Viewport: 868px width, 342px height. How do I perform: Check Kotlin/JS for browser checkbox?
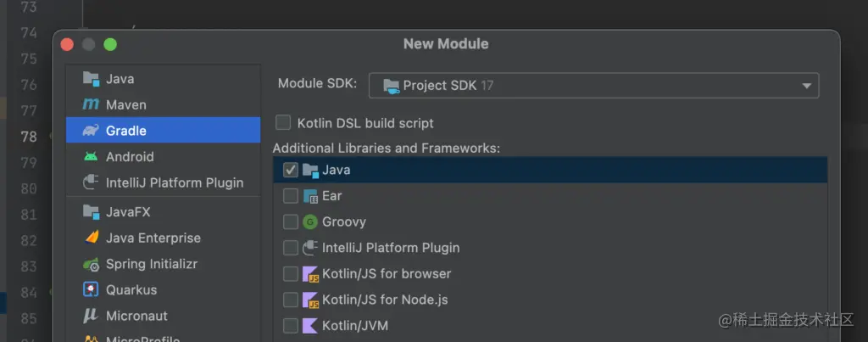pos(291,274)
